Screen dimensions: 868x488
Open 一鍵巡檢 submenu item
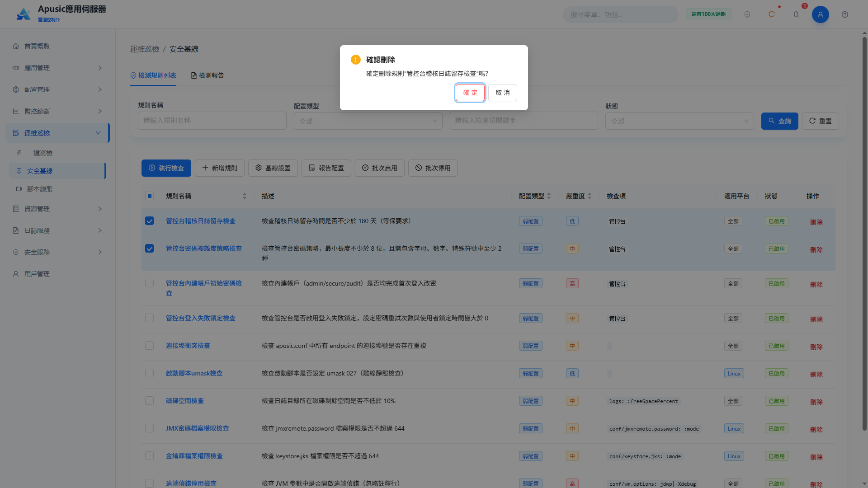tap(58, 153)
